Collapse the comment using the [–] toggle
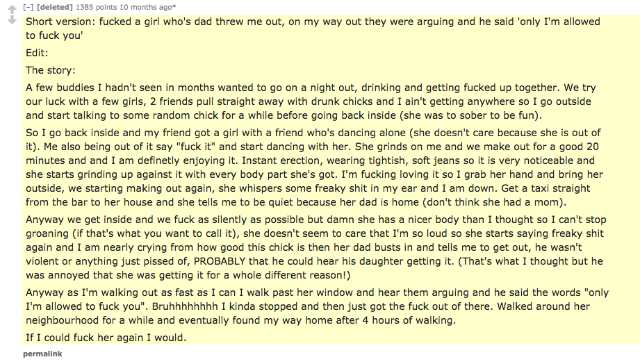The width and height of the screenshot is (640, 364). pos(28,7)
